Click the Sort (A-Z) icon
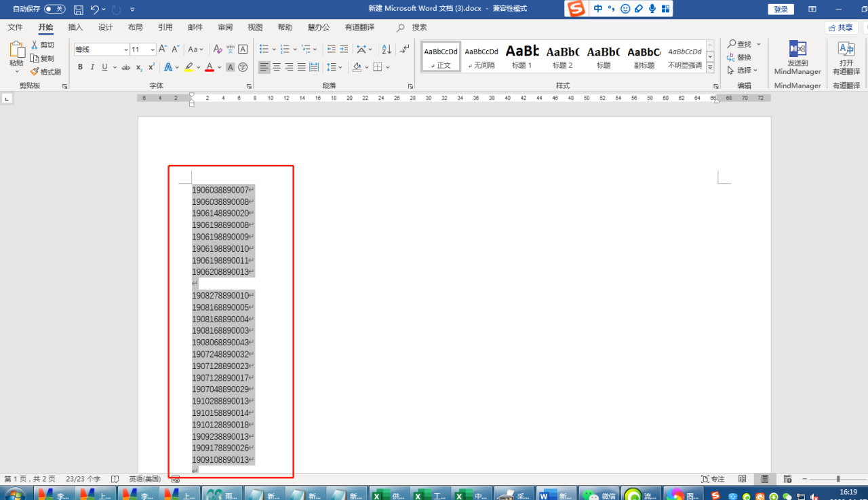The height and width of the screenshot is (500, 868). tap(387, 50)
